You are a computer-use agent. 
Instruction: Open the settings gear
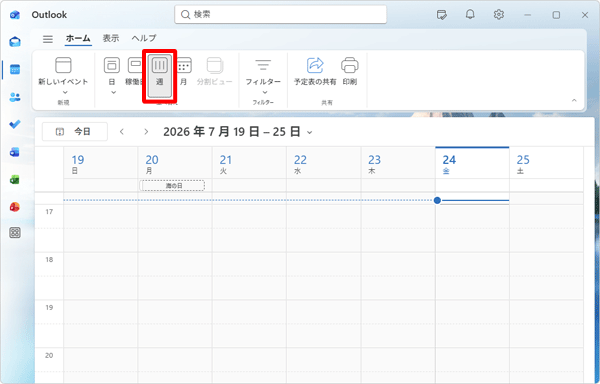point(499,15)
